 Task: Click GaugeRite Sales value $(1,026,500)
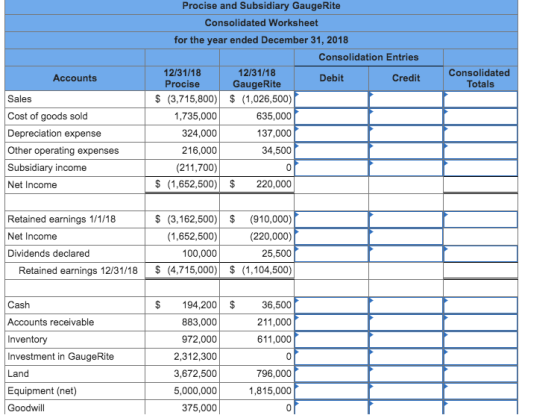261,99
